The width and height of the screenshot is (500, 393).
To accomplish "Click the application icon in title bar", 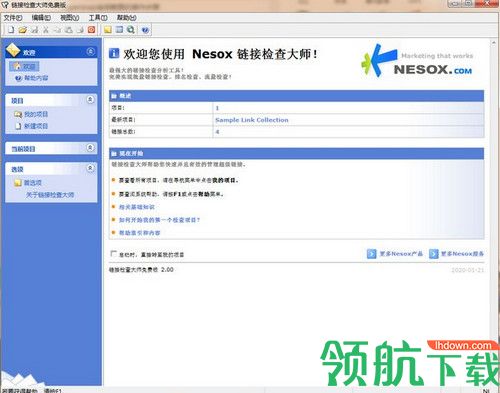I will coord(5,5).
